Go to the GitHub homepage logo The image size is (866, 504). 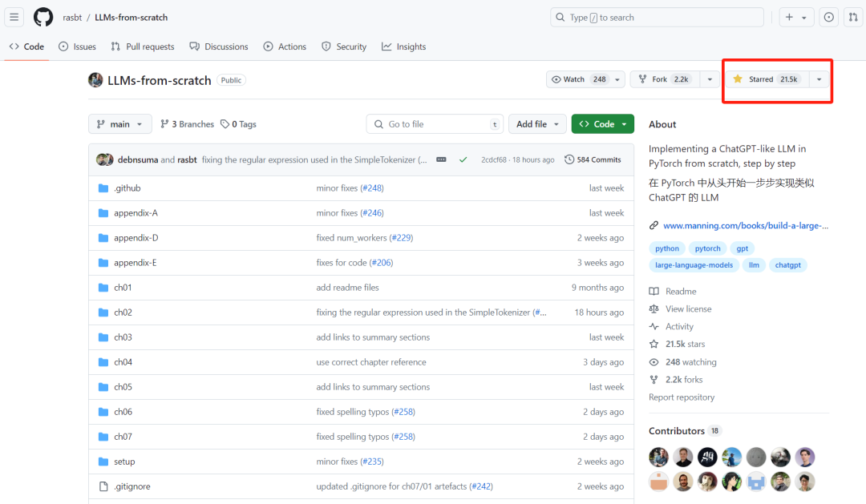(x=43, y=17)
